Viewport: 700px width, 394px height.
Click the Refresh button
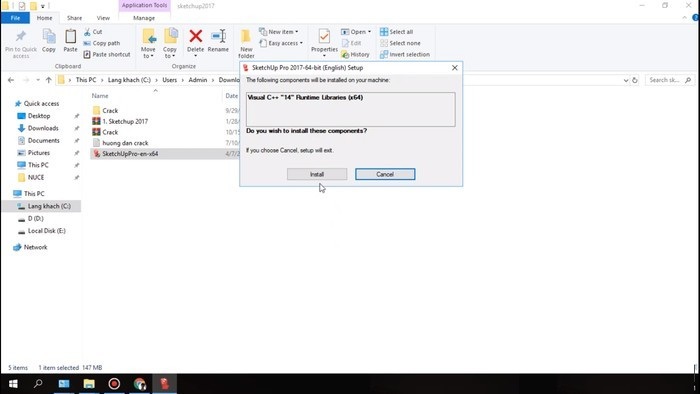coord(635,80)
